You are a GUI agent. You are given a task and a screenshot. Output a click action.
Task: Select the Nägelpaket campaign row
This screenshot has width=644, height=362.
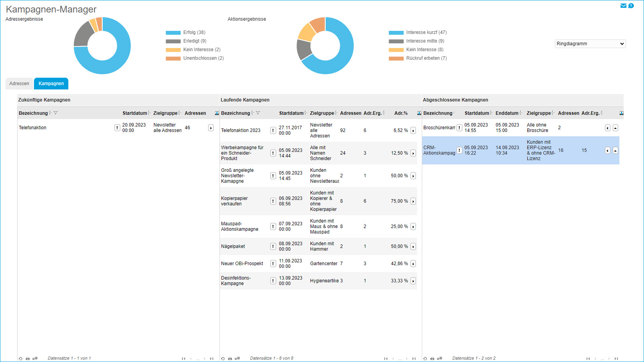tap(233, 246)
